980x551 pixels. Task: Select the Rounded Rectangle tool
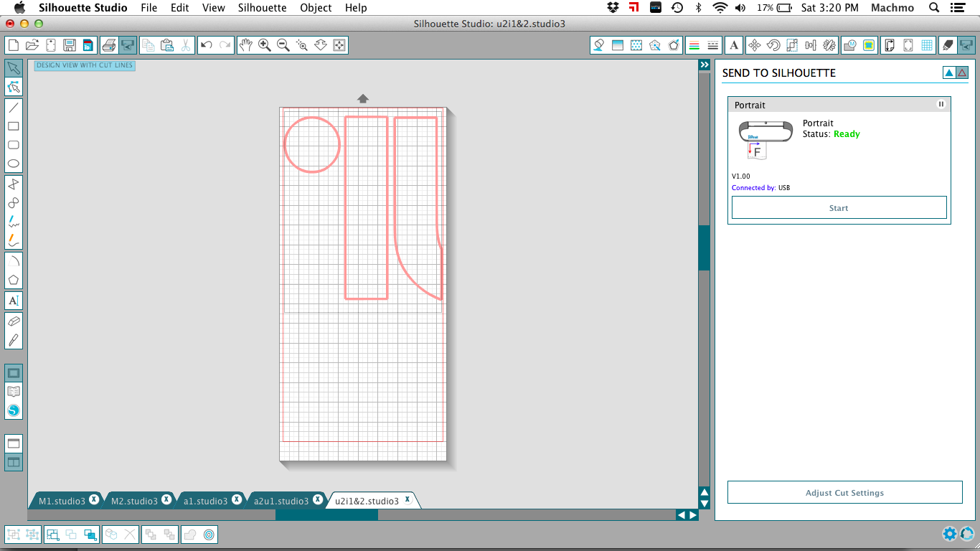click(14, 145)
